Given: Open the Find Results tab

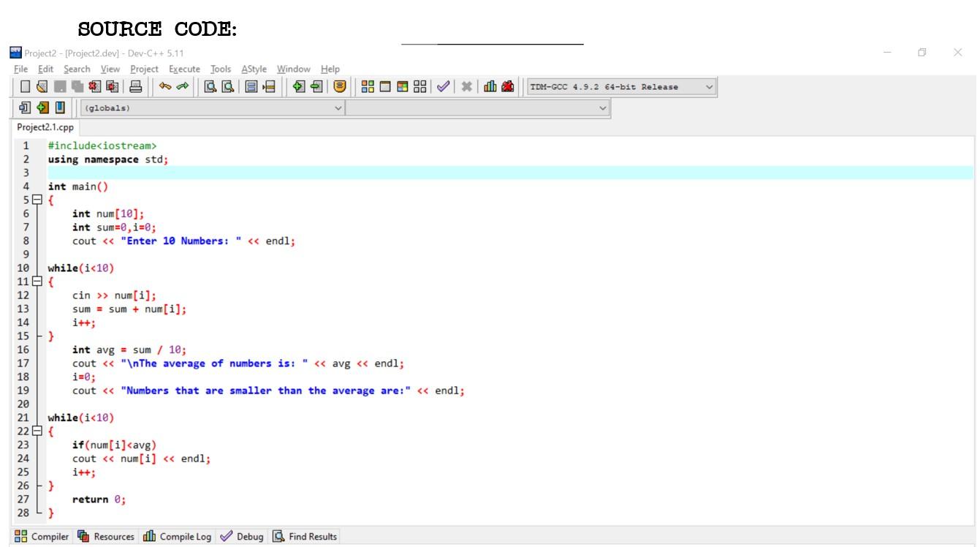Looking at the screenshot, I should pyautogui.click(x=305, y=537).
